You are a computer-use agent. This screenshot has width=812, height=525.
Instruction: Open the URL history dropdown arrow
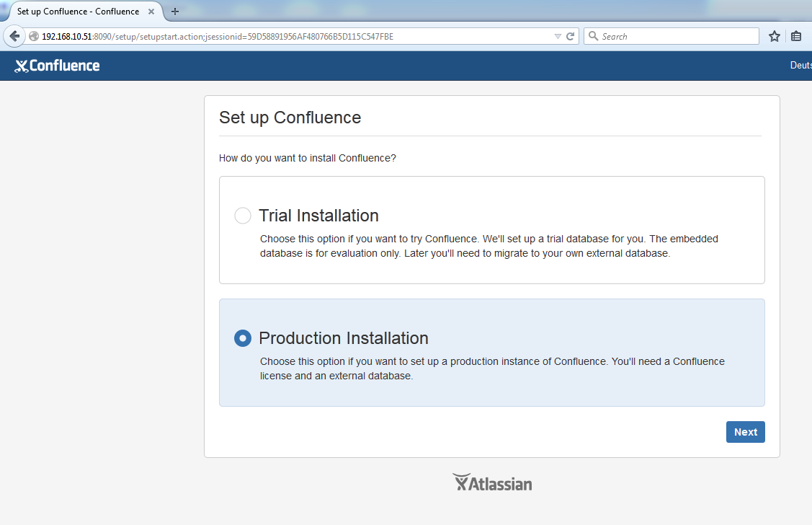click(x=558, y=36)
